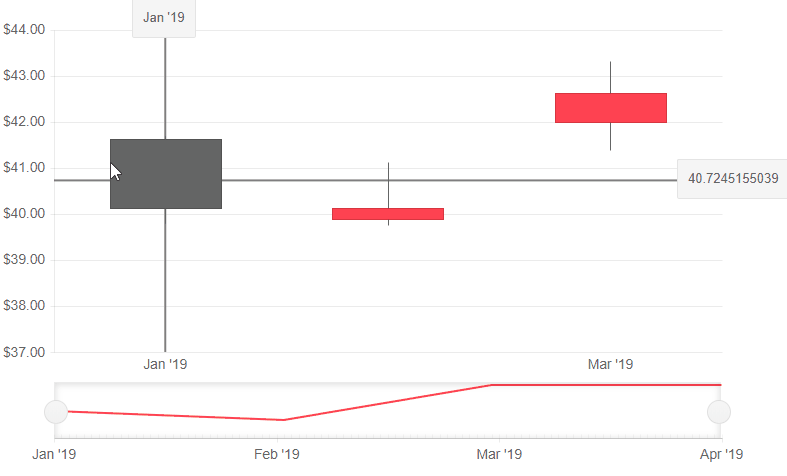Click the 40.7245155039 crosshair value label
This screenshot has width=787, height=476.
pos(733,179)
